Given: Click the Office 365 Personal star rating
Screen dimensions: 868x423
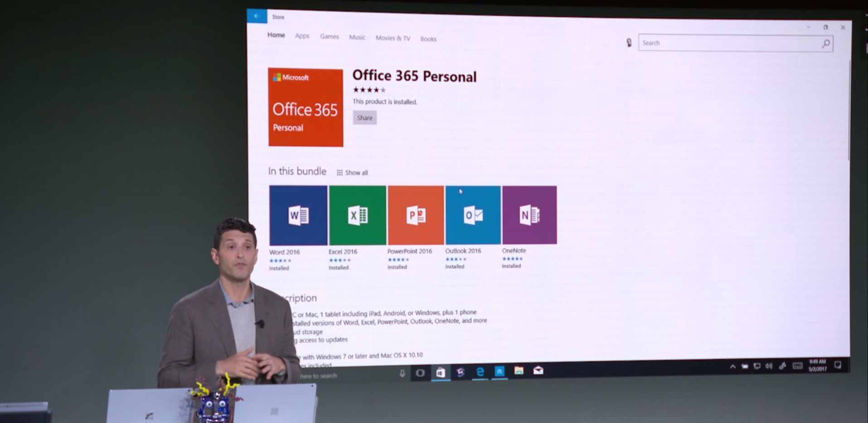Looking at the screenshot, I should (x=369, y=90).
